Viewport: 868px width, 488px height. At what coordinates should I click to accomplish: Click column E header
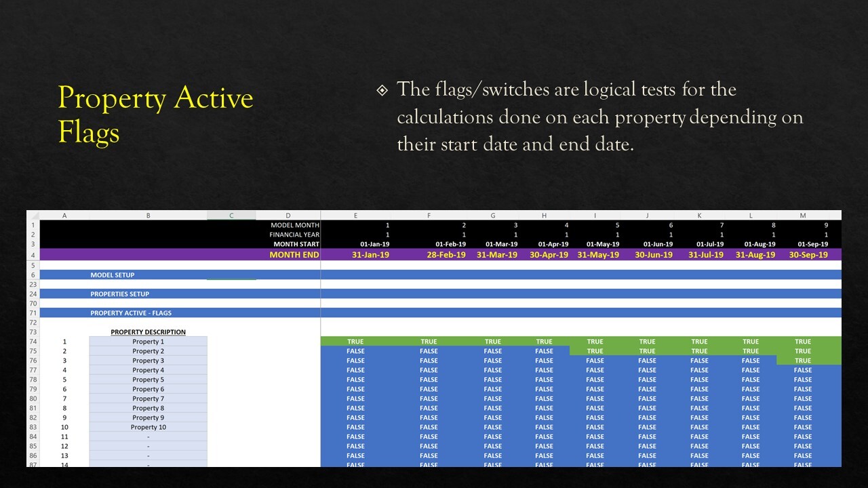pyautogui.click(x=355, y=216)
